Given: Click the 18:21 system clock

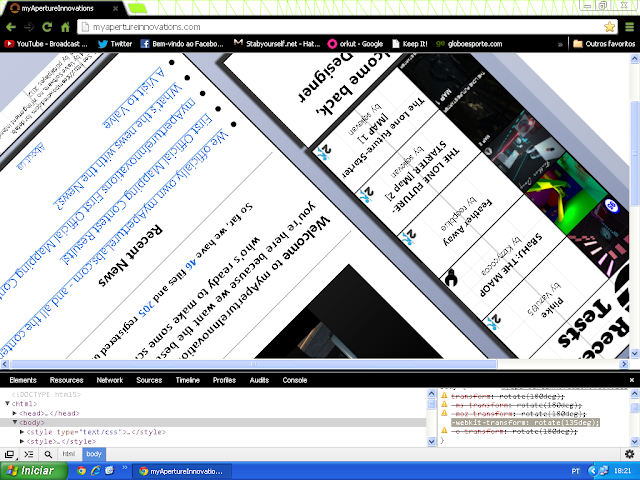Looking at the screenshot, I should [x=623, y=471].
